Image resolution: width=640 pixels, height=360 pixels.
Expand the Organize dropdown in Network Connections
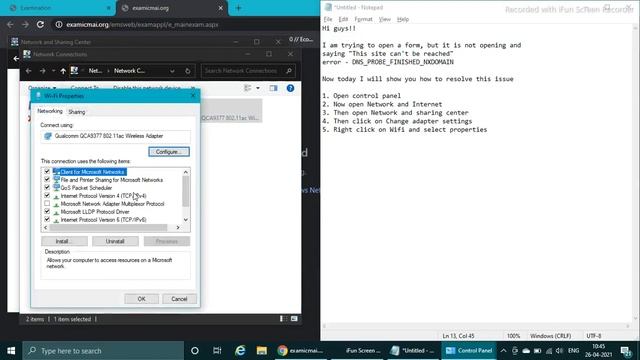pos(42,88)
